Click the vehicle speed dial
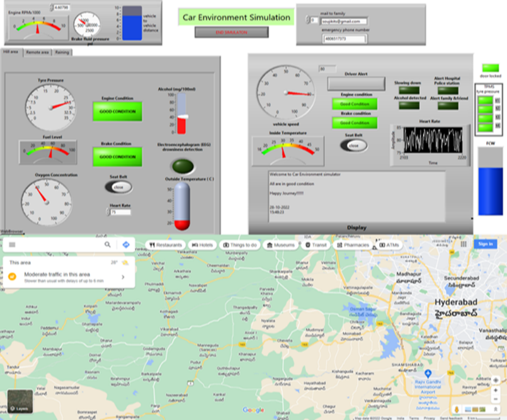507x420 pixels. point(286,93)
